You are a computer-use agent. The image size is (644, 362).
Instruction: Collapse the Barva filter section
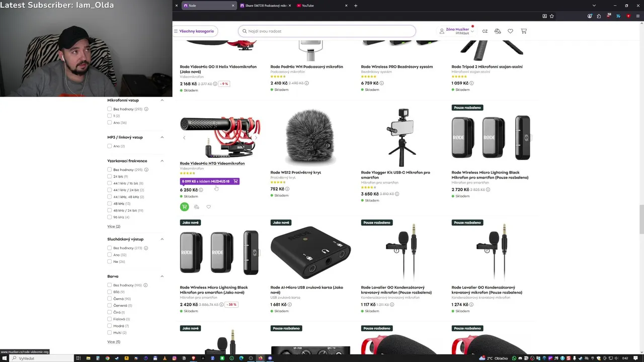coord(162,276)
